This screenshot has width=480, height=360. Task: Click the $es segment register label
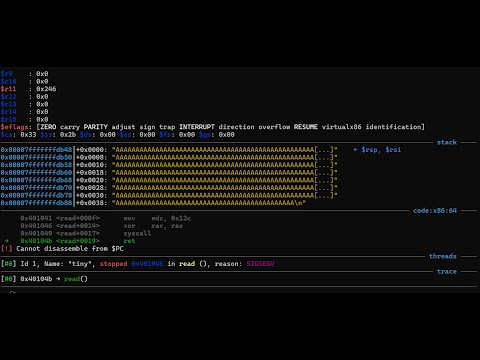coord(126,135)
